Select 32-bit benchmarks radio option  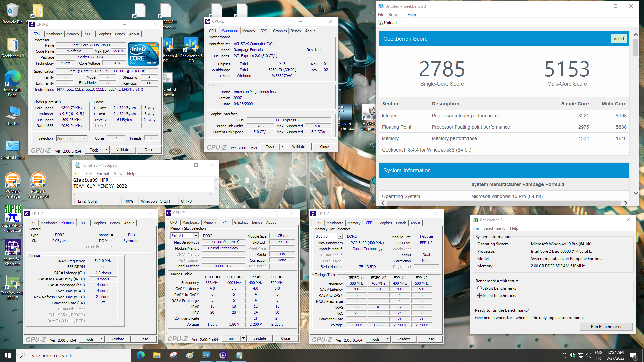click(x=479, y=288)
